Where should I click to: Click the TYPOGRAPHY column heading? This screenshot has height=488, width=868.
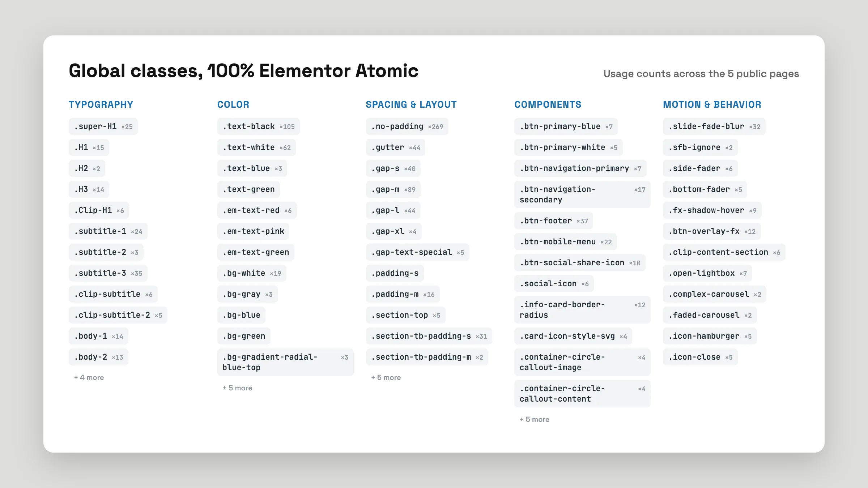101,104
